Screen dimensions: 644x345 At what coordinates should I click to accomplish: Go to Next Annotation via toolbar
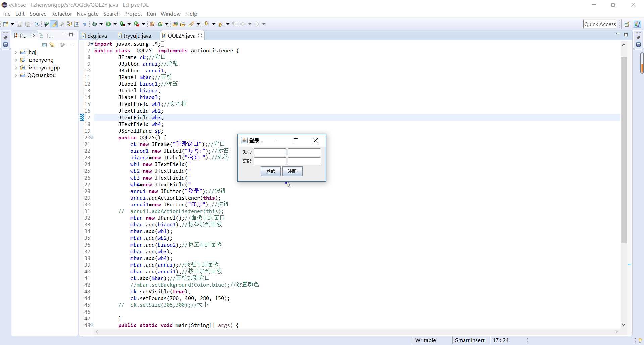point(207,24)
